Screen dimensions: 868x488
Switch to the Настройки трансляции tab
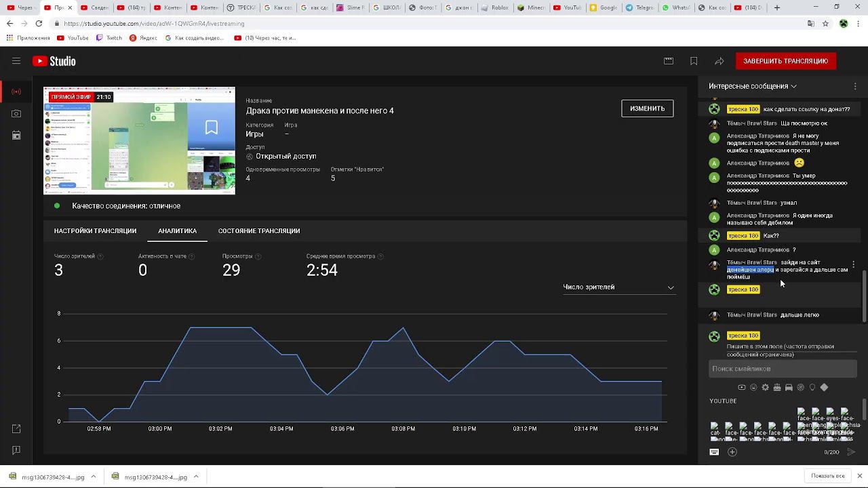click(x=95, y=231)
